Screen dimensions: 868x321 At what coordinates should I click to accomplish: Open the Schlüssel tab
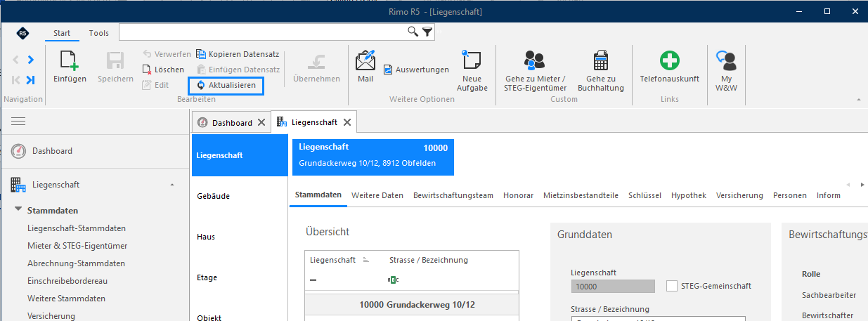coord(644,195)
